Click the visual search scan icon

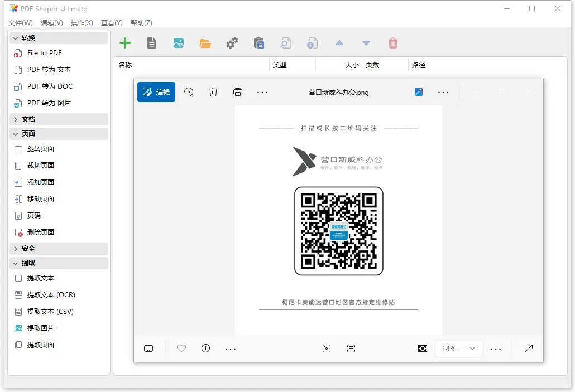[x=327, y=349]
